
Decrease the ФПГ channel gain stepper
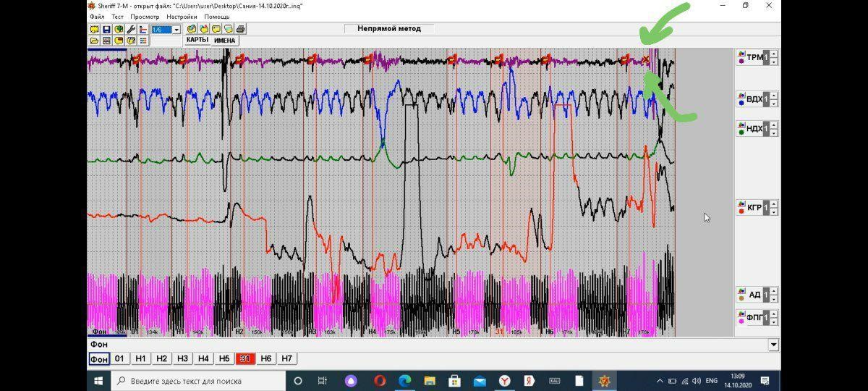pos(774,321)
